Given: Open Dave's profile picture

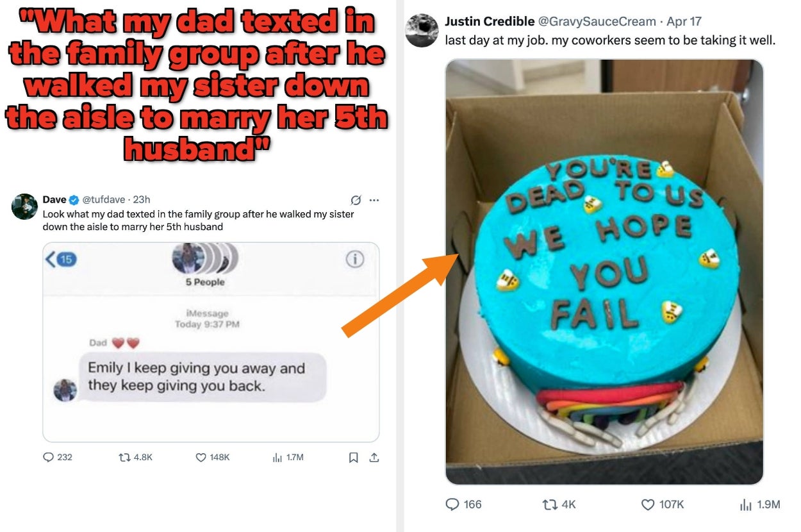Looking at the screenshot, I should click(x=24, y=206).
